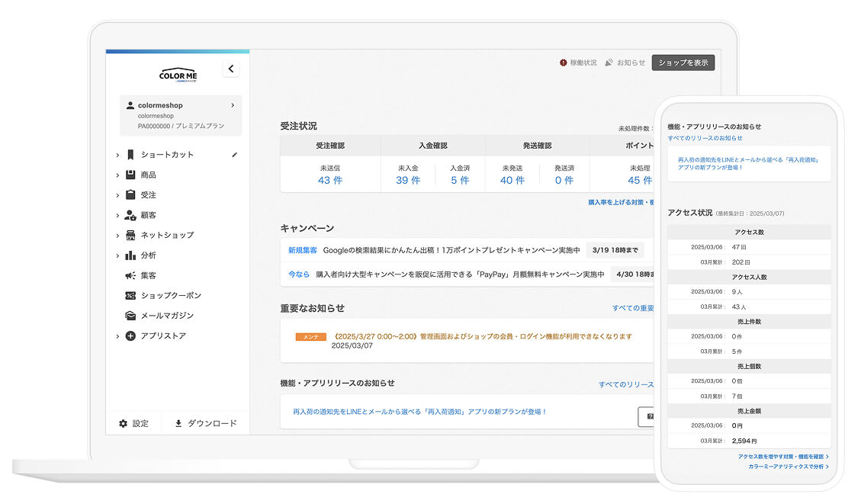Open the 再入荷通知 app release announcement
The width and height of the screenshot is (861, 504).
point(419,412)
